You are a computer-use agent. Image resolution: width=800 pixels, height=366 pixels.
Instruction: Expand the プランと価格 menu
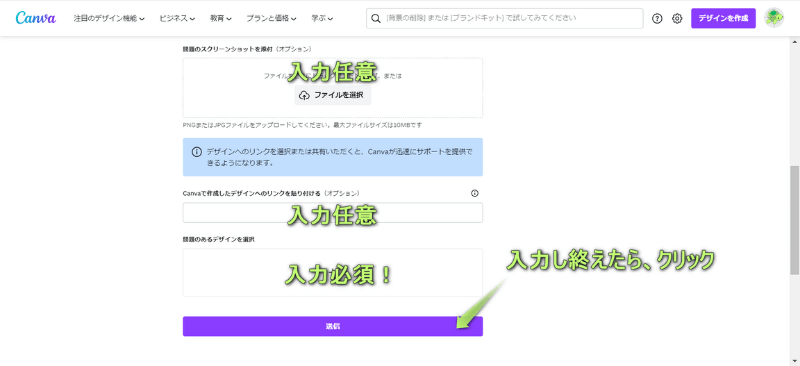271,18
